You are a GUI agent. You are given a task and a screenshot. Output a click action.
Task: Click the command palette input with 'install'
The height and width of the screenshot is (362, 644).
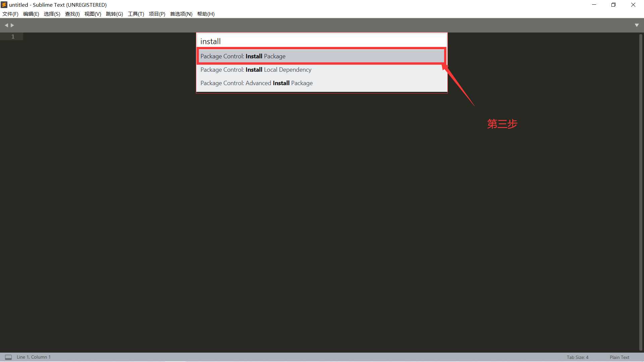click(x=322, y=41)
